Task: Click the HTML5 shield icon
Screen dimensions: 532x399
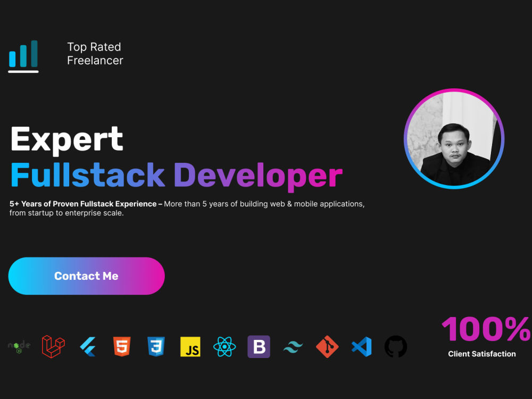Action: (122, 346)
